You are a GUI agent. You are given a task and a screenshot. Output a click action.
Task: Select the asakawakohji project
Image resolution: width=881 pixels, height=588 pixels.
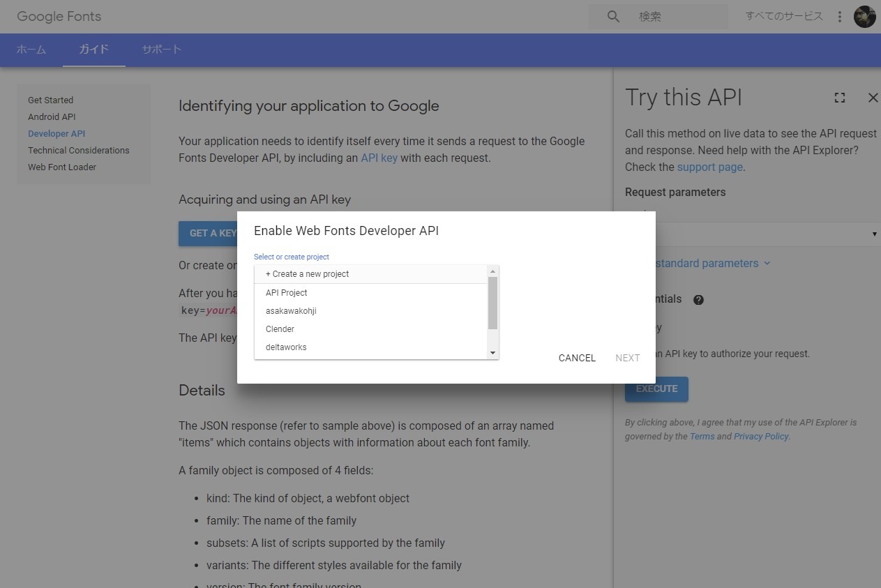click(x=372, y=311)
